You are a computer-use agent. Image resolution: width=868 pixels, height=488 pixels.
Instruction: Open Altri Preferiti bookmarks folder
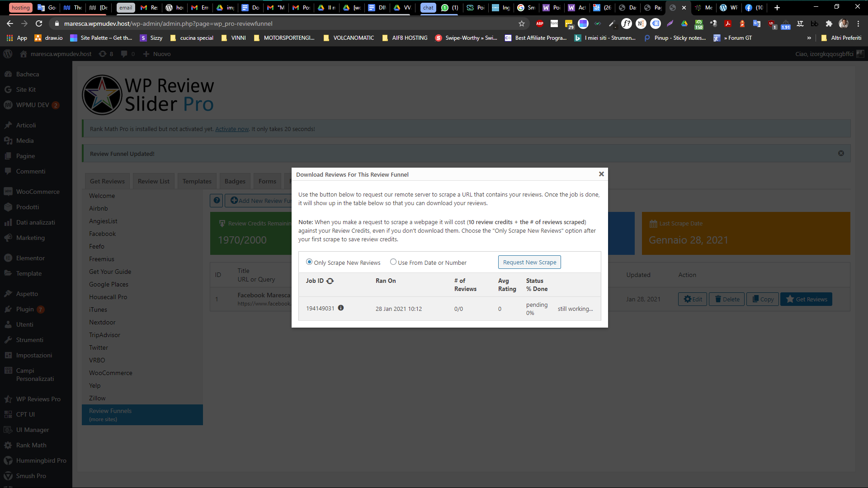[841, 38]
